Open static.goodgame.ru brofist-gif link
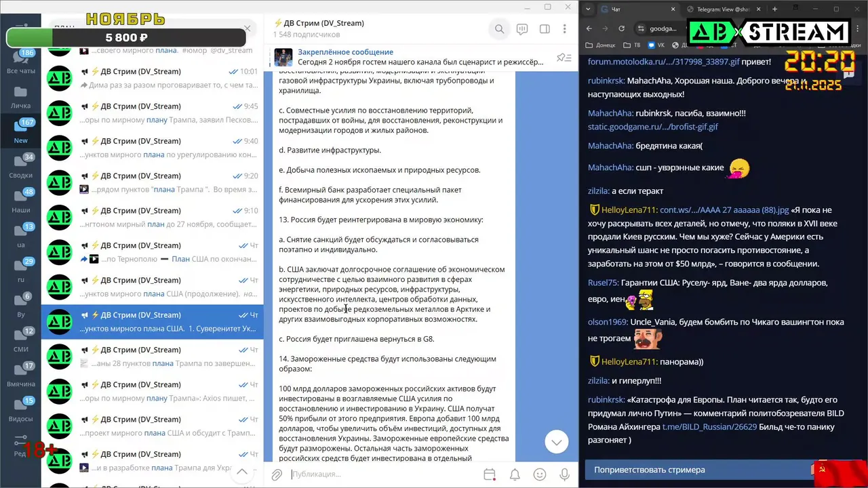868x488 pixels. click(x=653, y=127)
